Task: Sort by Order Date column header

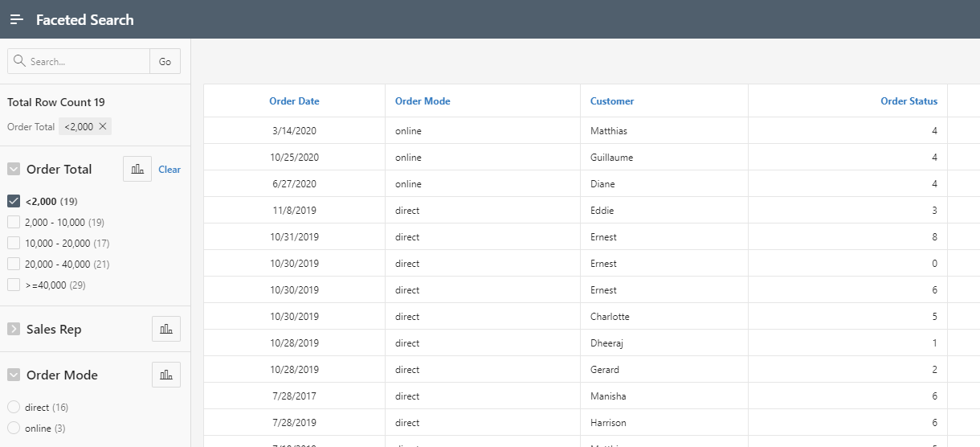Action: [294, 101]
